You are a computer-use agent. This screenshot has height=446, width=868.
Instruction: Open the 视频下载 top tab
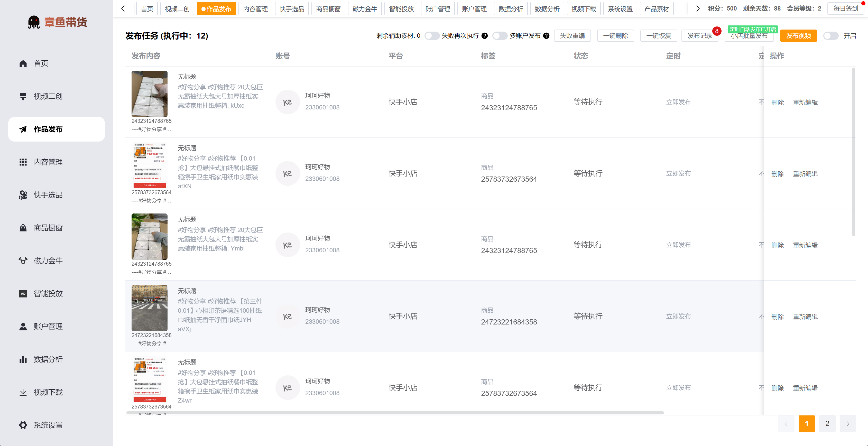[x=584, y=9]
